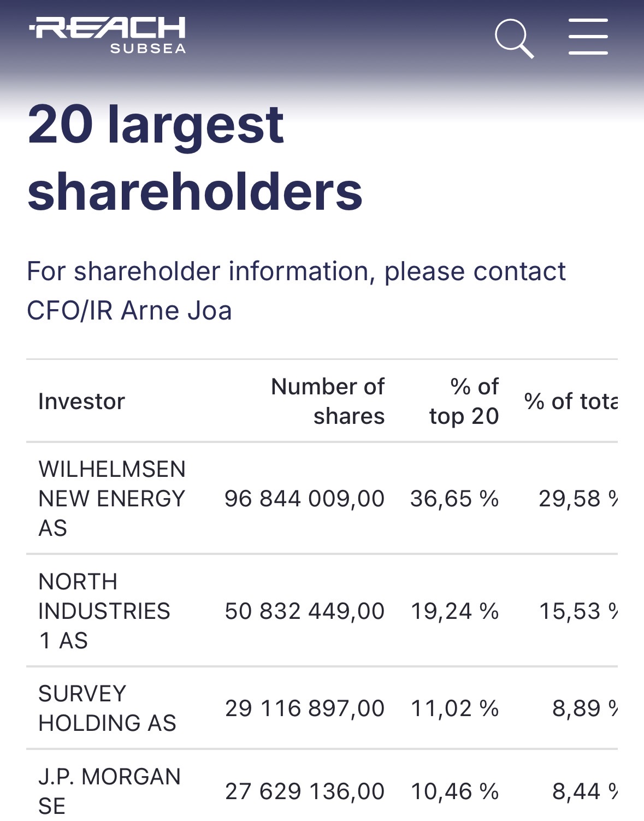The width and height of the screenshot is (644, 821).
Task: Click the partially visible '% of total' header
Action: coord(571,401)
